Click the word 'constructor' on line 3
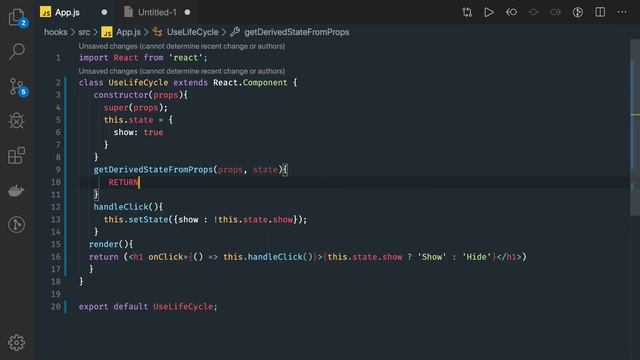 pos(121,95)
